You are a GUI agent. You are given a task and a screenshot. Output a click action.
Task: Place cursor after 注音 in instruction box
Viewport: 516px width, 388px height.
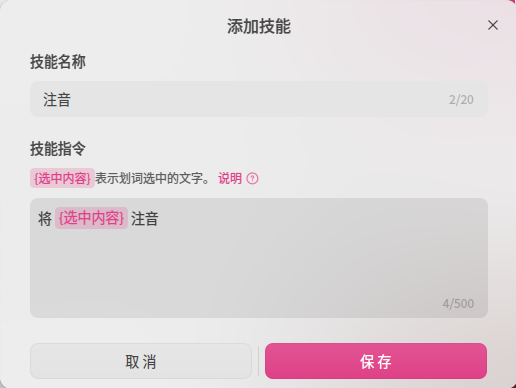click(159, 219)
